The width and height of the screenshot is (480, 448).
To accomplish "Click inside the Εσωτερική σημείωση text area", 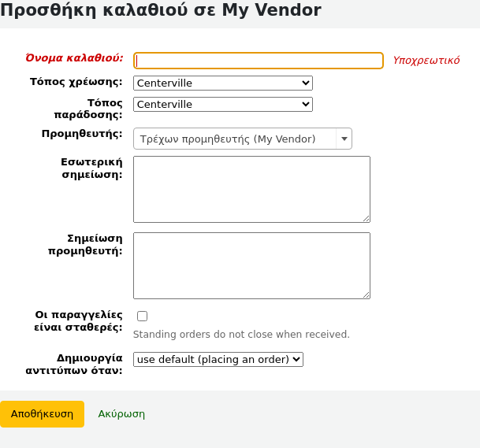I will tap(251, 189).
